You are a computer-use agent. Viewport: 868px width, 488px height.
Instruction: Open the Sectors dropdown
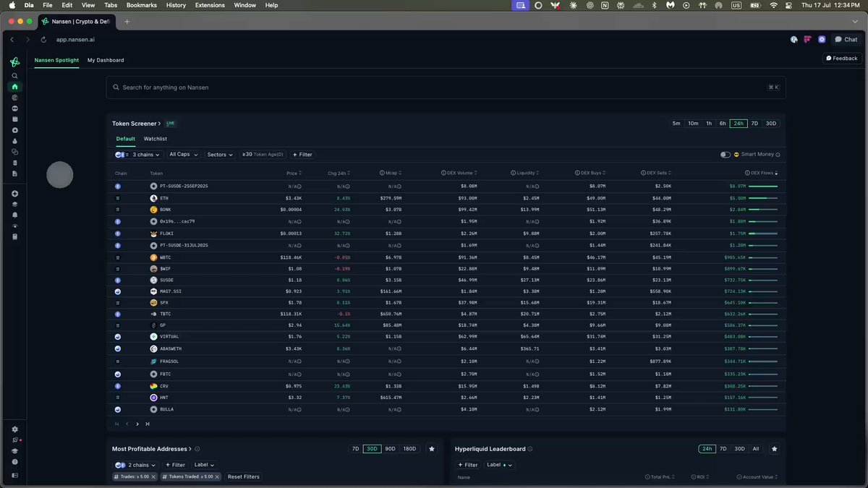pyautogui.click(x=220, y=155)
